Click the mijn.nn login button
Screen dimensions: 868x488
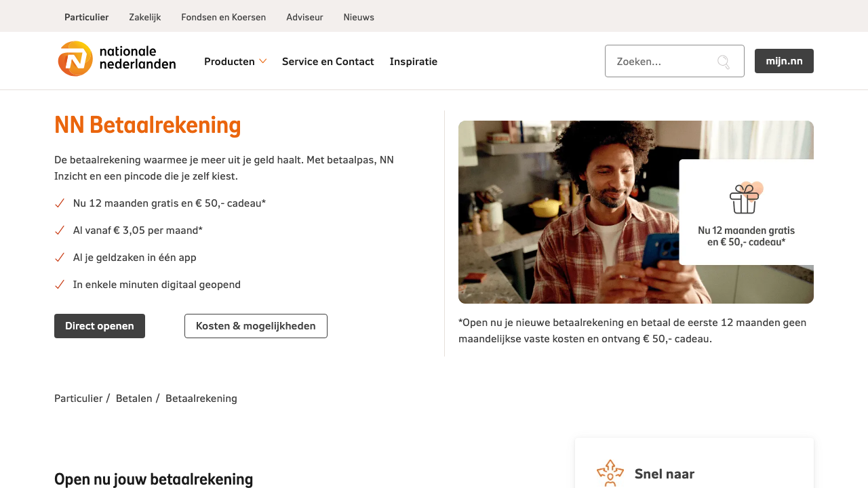point(784,61)
